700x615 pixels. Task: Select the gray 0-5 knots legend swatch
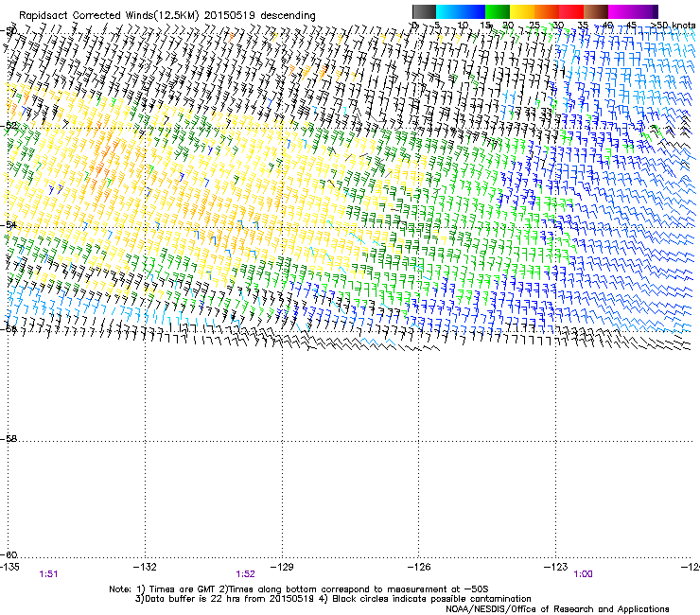(x=424, y=11)
